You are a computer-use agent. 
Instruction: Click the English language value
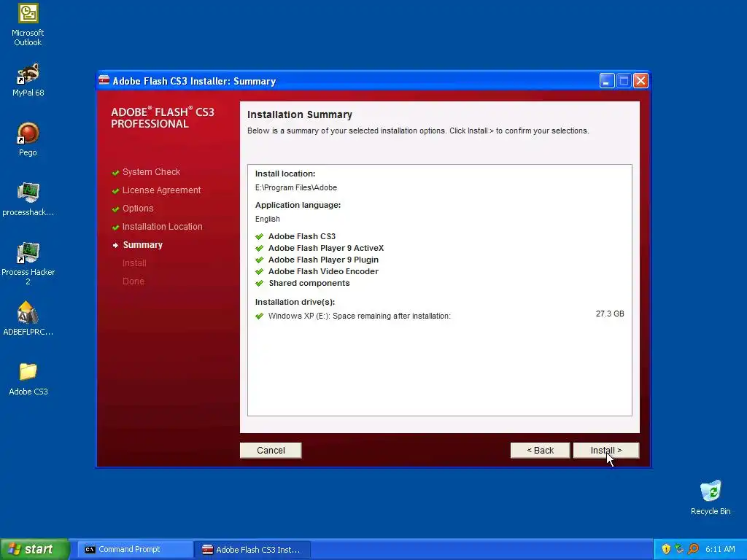pyautogui.click(x=267, y=219)
